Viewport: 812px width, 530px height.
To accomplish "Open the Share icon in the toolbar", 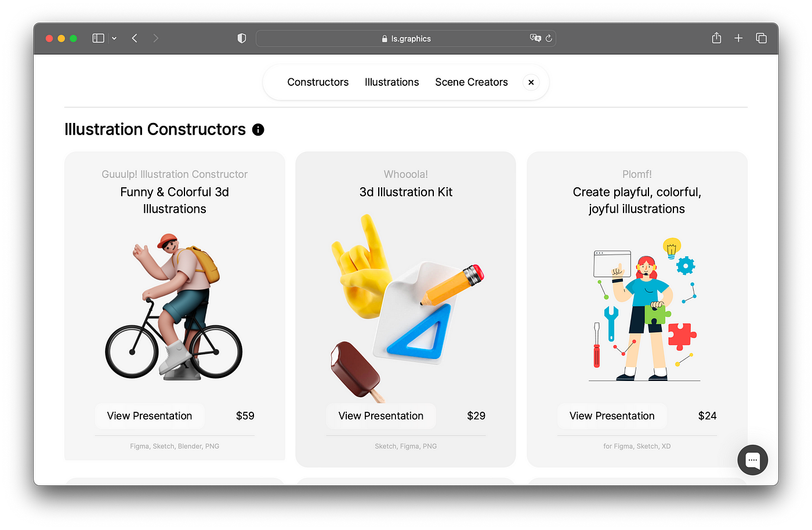I will 717,38.
